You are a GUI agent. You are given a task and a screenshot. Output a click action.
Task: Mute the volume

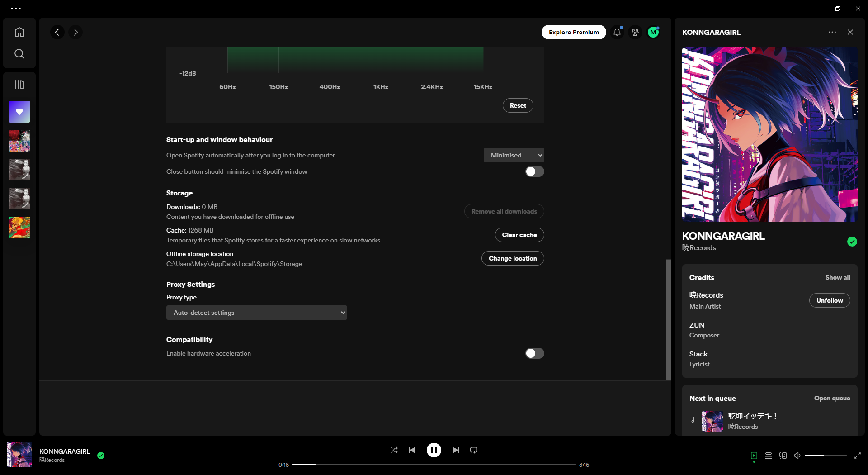coord(797,456)
